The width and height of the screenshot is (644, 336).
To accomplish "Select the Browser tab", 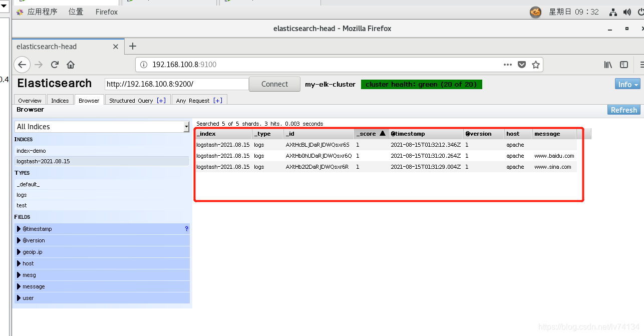I will click(89, 100).
